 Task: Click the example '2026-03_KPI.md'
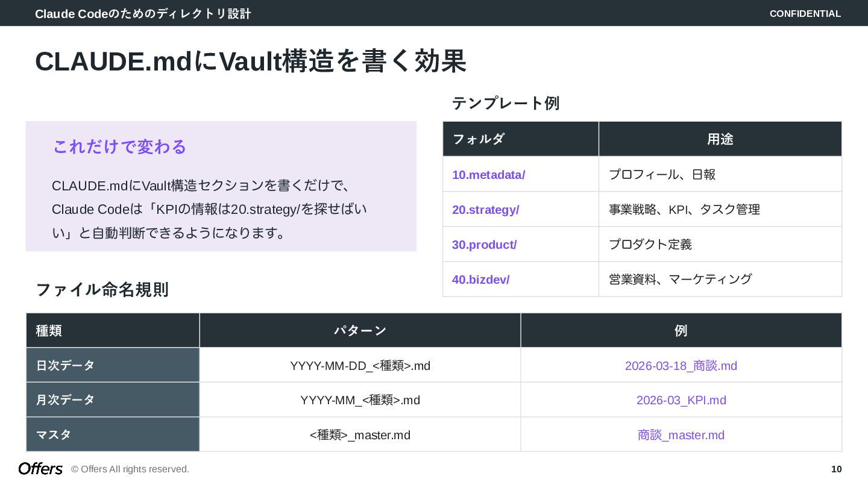pos(681,400)
